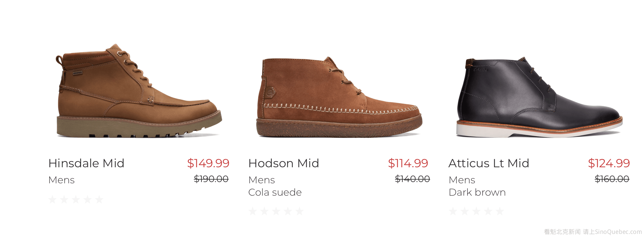Viewport: 644px width, 237px height.
Task: Click the first rating star under Hodson Mid
Action: tap(253, 211)
